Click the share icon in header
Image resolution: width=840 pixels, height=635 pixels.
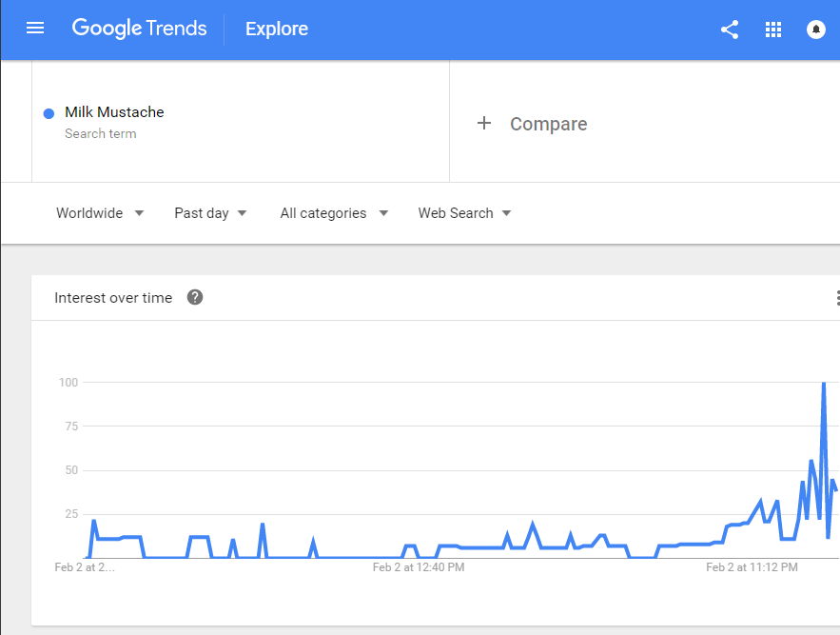[730, 30]
